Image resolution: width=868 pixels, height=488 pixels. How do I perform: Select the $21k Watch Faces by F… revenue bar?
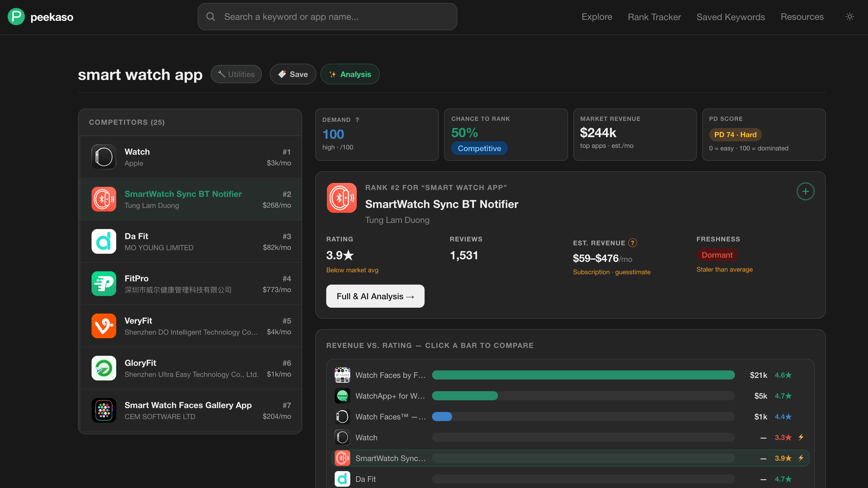tap(583, 375)
